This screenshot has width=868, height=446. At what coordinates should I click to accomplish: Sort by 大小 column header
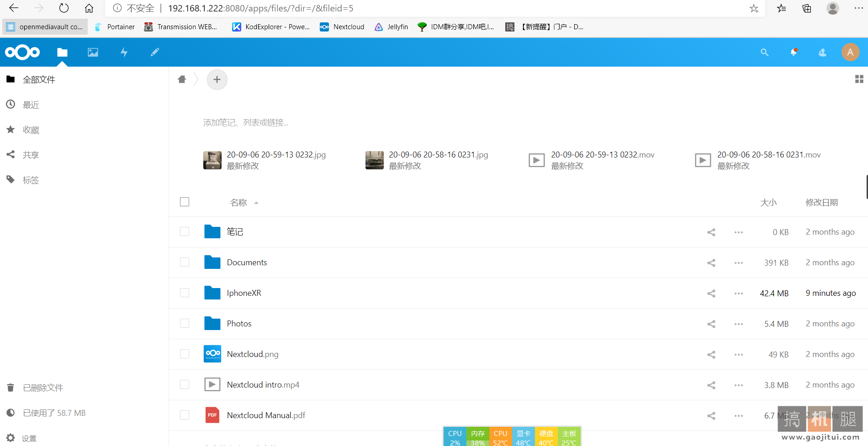click(x=768, y=202)
